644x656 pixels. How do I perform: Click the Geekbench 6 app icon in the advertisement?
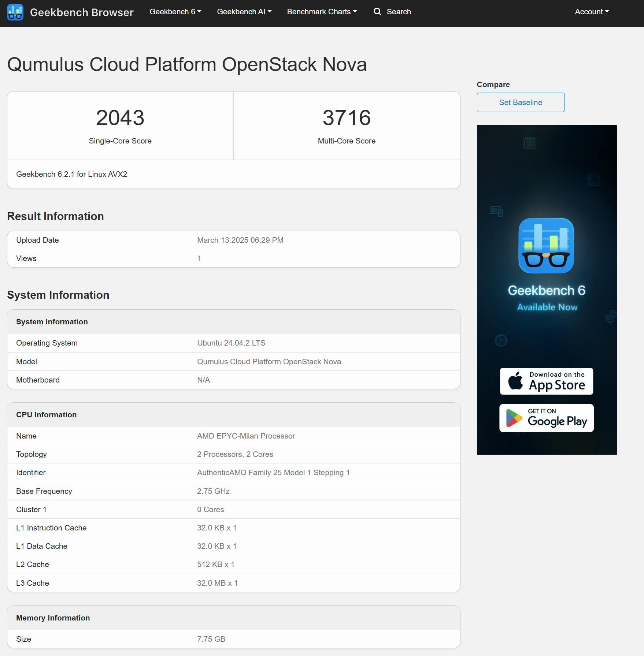pos(547,246)
